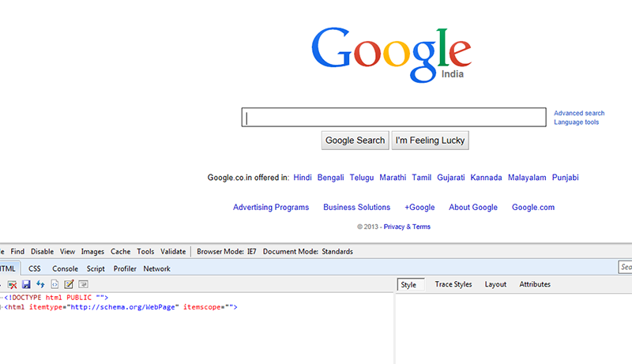Open the Advanced search link
This screenshot has height=364, width=632.
point(579,113)
